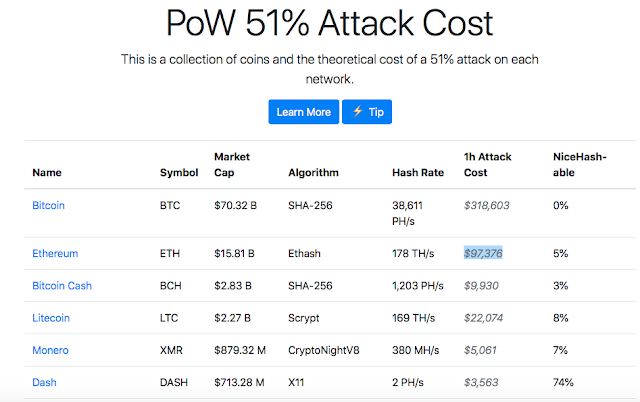Click the Symbol column header
The height and width of the screenshot is (402, 640).
[179, 173]
